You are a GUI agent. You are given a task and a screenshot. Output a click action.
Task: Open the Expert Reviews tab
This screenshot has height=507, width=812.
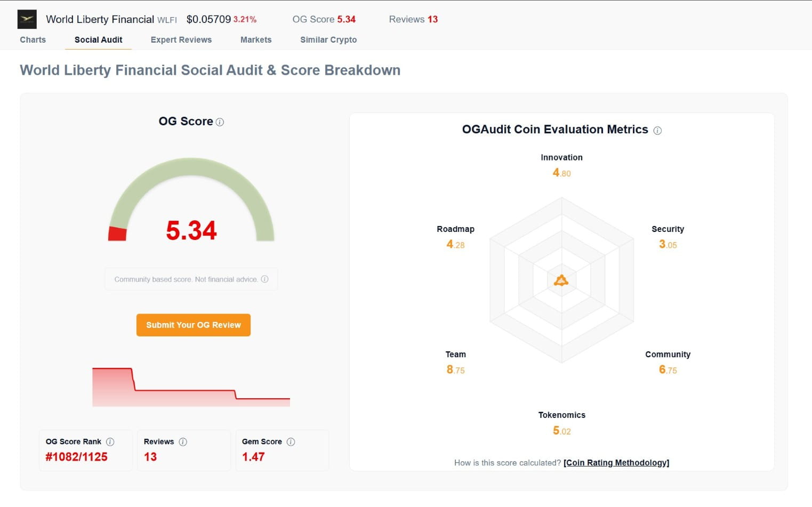(x=181, y=40)
